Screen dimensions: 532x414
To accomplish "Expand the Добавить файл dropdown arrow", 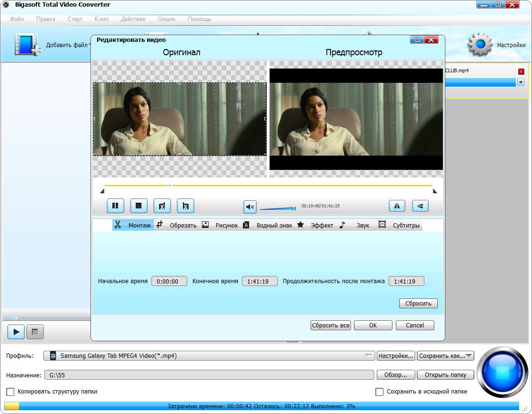I will (90, 45).
